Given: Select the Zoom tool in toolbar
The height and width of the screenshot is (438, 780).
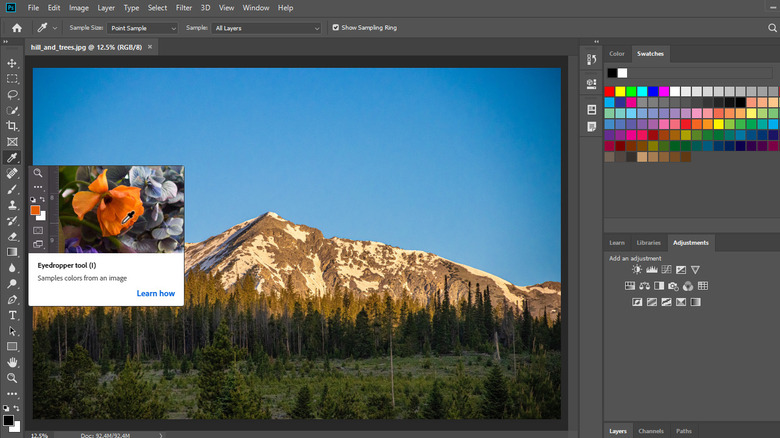Looking at the screenshot, I should pyautogui.click(x=12, y=378).
